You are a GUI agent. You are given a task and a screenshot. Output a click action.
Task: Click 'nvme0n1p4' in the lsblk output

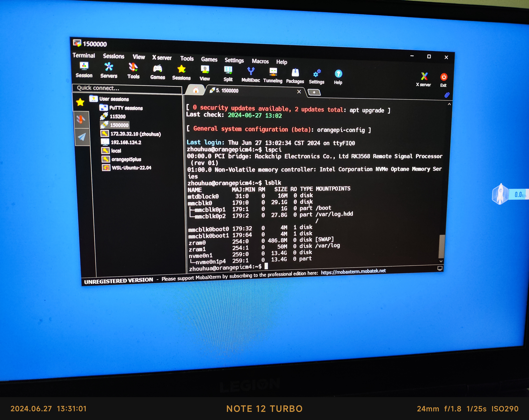point(211,262)
